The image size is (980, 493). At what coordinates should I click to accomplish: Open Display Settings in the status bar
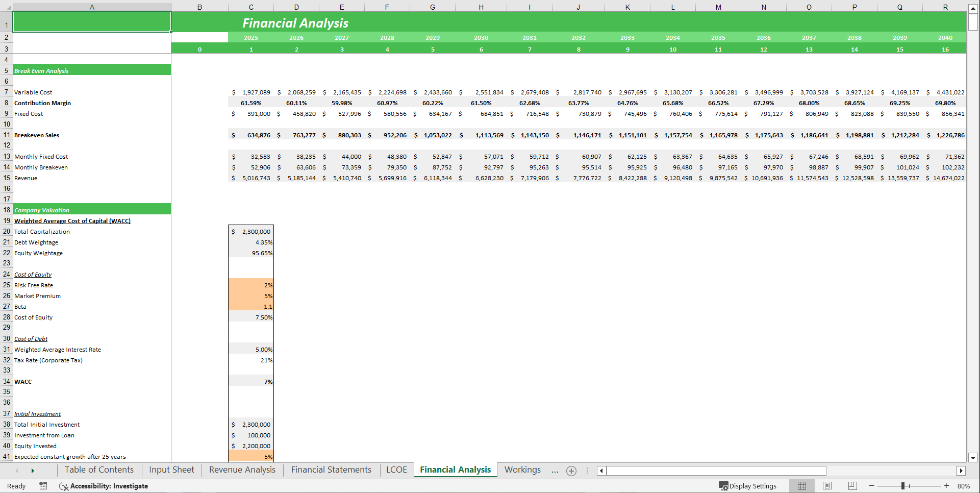point(748,486)
